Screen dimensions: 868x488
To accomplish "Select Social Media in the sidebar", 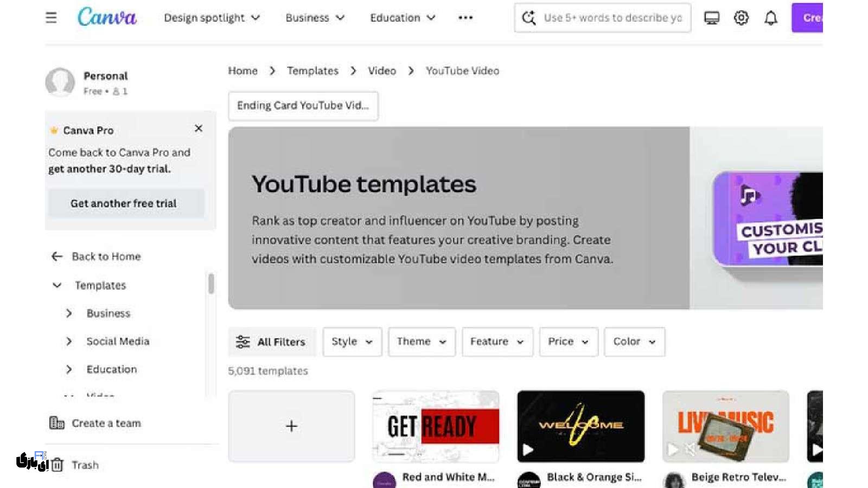I will click(x=118, y=341).
